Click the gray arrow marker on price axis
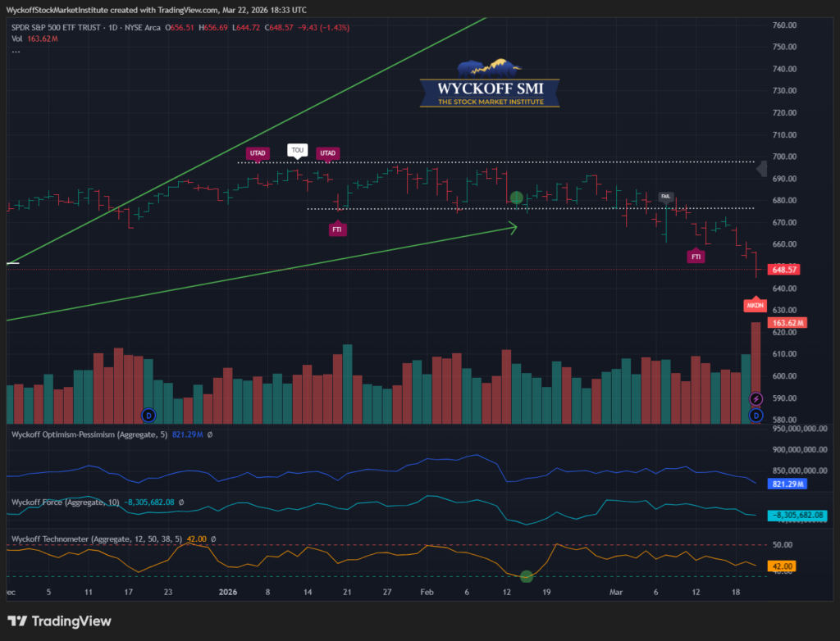 coord(762,169)
